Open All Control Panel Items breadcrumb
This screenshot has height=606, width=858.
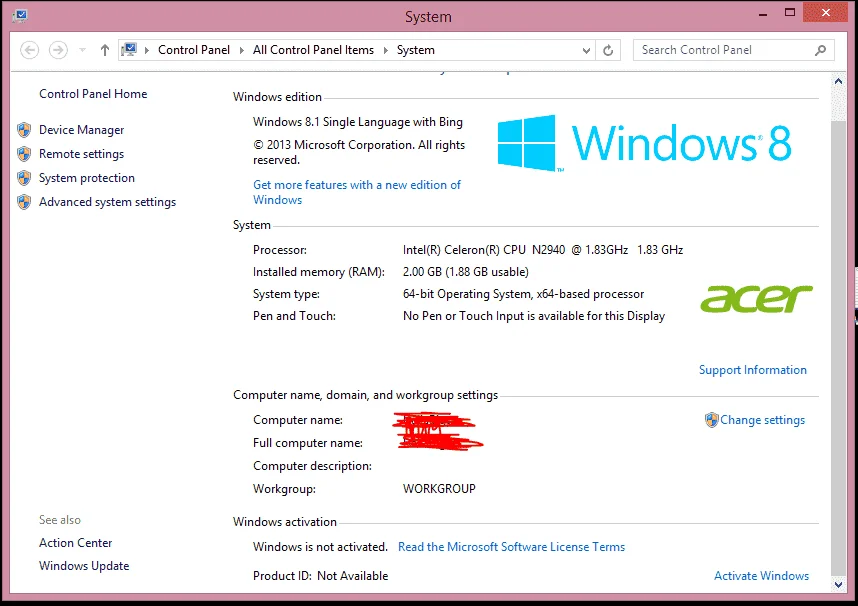pos(313,50)
